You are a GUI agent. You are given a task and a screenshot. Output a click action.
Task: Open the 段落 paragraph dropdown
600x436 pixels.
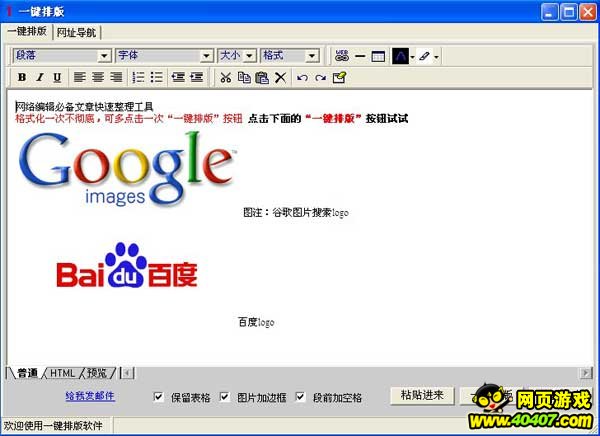point(104,56)
